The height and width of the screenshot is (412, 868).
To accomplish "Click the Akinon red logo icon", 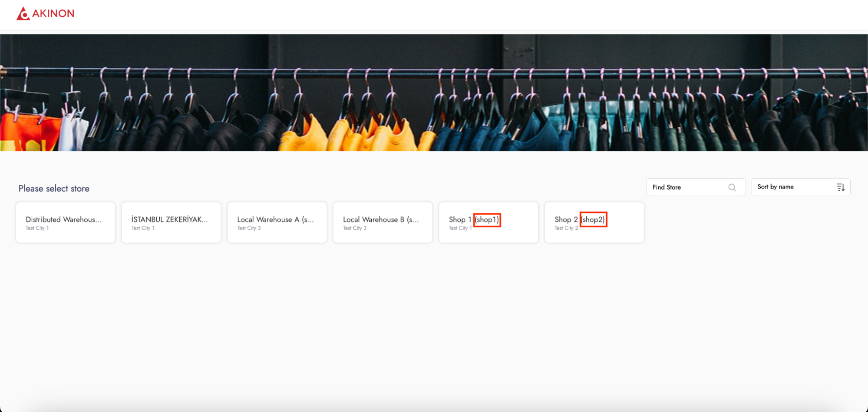I will [x=23, y=13].
